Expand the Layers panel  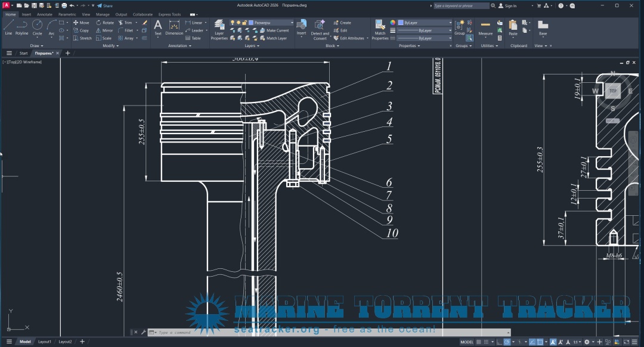click(252, 45)
